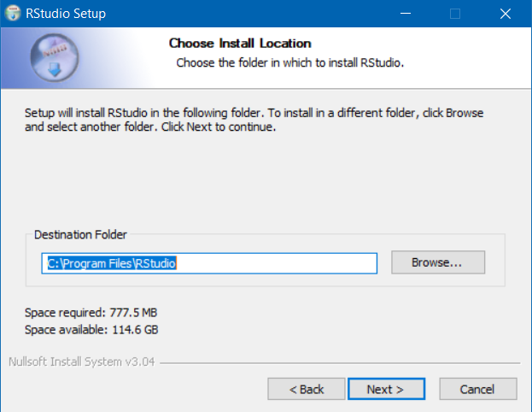The image size is (532, 412).
Task: Click the Space required: 777.5 MB text
Action: (91, 313)
